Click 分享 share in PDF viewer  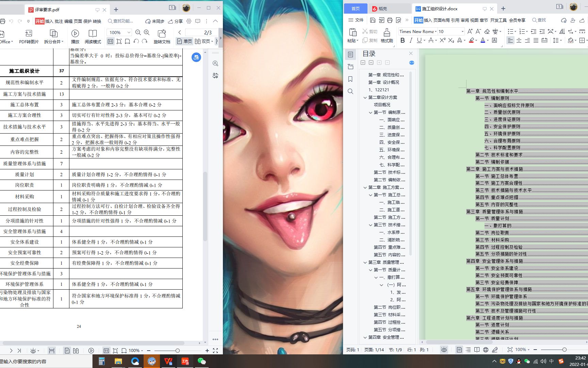176,21
